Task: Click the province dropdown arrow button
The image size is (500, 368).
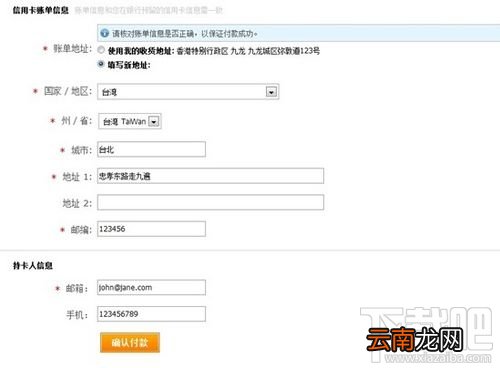Action: coord(153,122)
